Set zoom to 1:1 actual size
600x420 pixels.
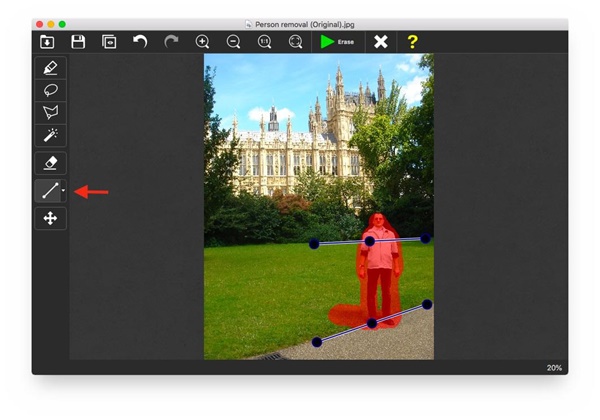[x=265, y=42]
